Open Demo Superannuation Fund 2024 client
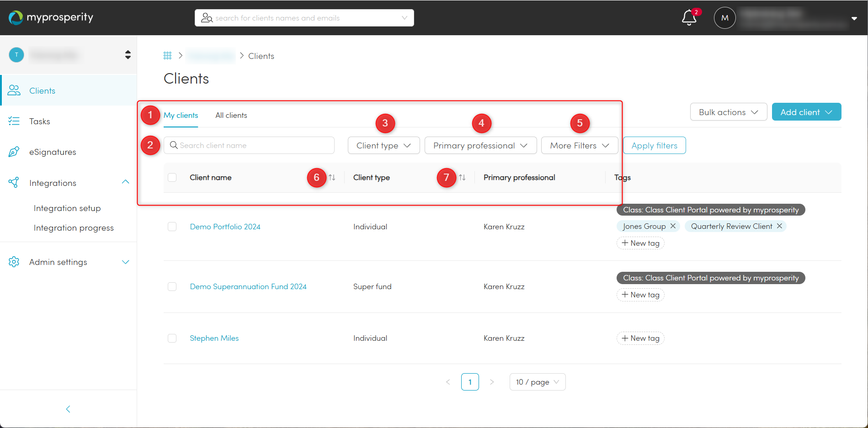Screen dimensions: 868x428 (x=248, y=286)
